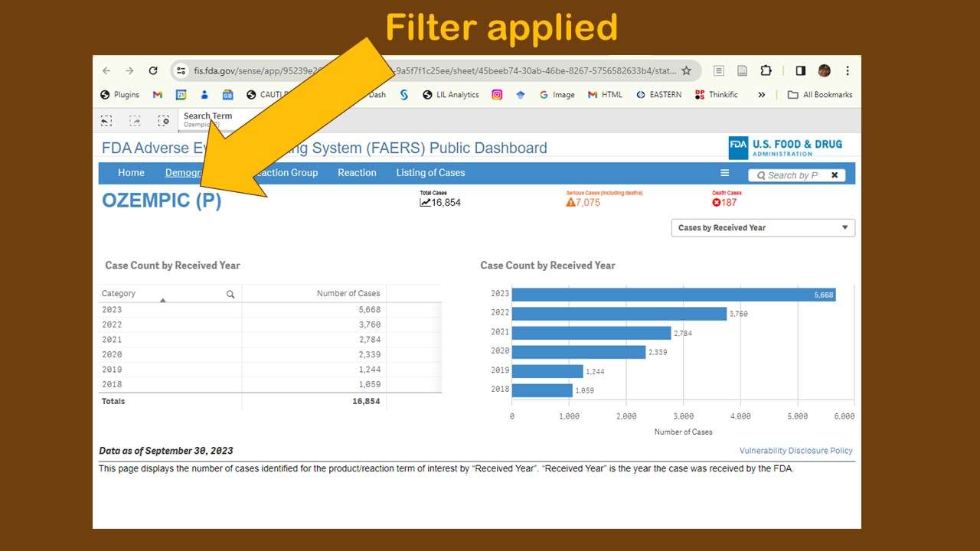Step forward in selection history
The image size is (980, 551).
coord(135,120)
